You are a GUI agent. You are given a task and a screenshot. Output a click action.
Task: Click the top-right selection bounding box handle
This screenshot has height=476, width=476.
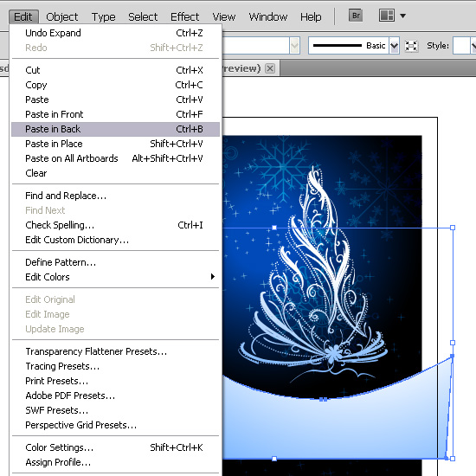453,228
